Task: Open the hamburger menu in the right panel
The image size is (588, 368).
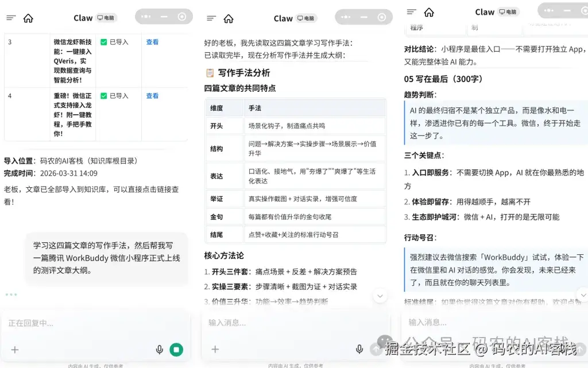Action: tap(411, 11)
